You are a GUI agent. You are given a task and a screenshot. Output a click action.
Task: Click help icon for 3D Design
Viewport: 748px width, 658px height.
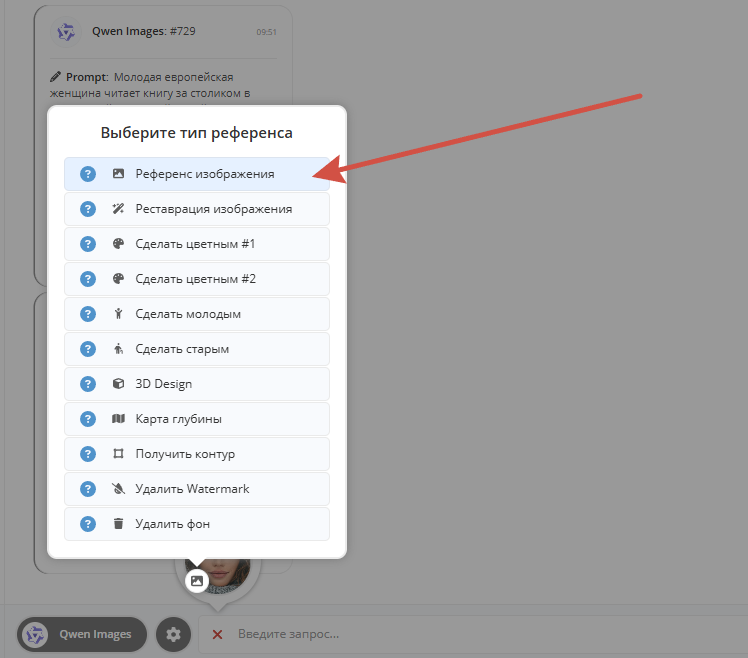(88, 384)
